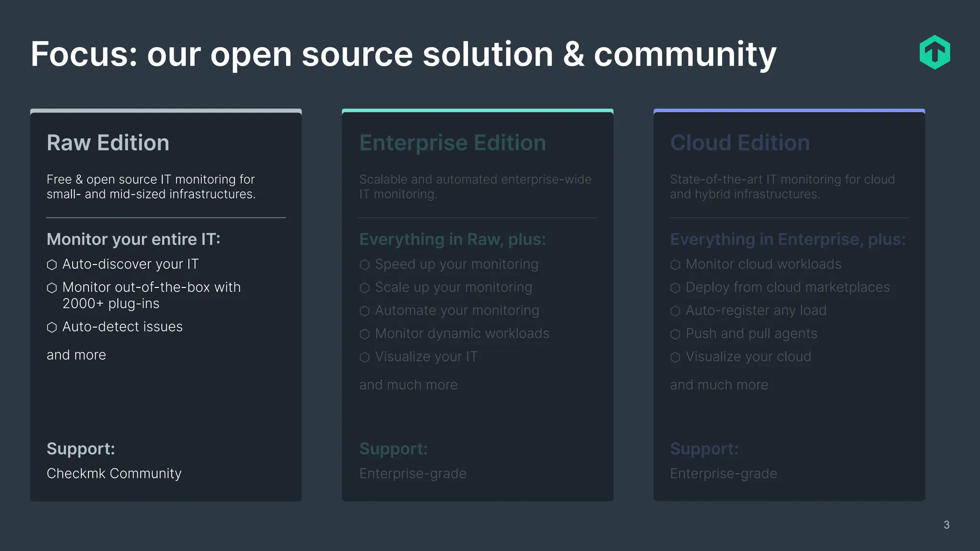
Task: Click 'Support:' label in Raw Edition card
Action: click(x=81, y=449)
